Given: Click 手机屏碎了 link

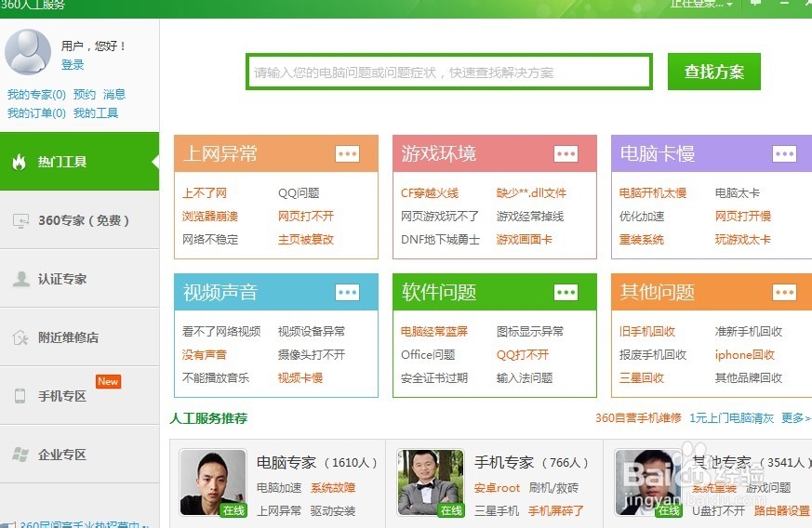Looking at the screenshot, I should point(555,511).
